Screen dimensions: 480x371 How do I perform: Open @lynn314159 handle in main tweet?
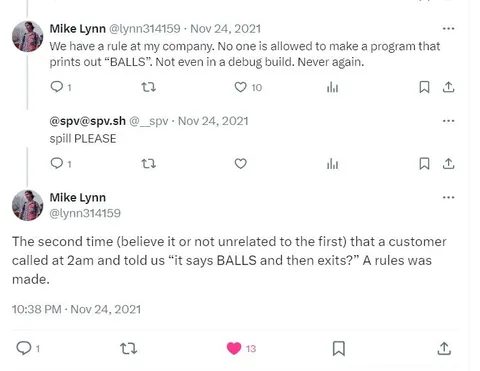pyautogui.click(x=85, y=213)
